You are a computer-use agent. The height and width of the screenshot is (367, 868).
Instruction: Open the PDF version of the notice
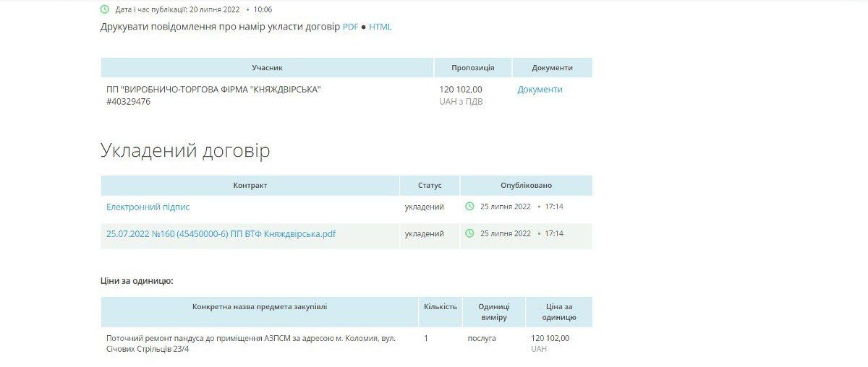350,27
